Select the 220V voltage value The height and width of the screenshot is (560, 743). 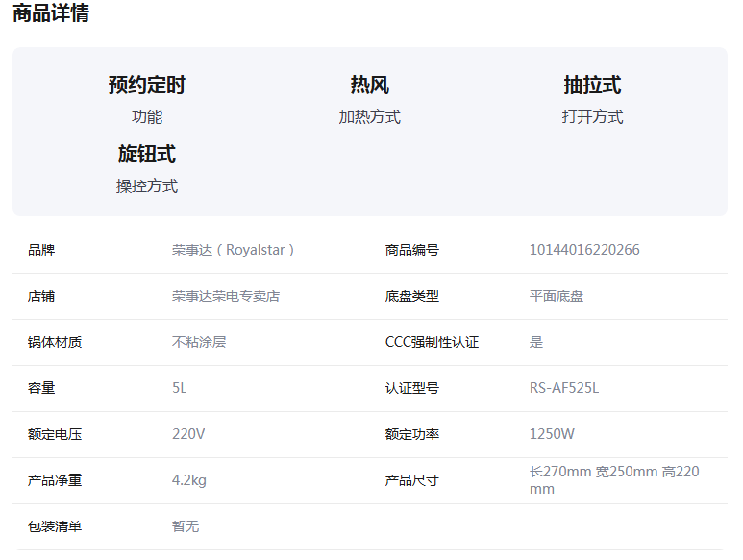coord(188,434)
